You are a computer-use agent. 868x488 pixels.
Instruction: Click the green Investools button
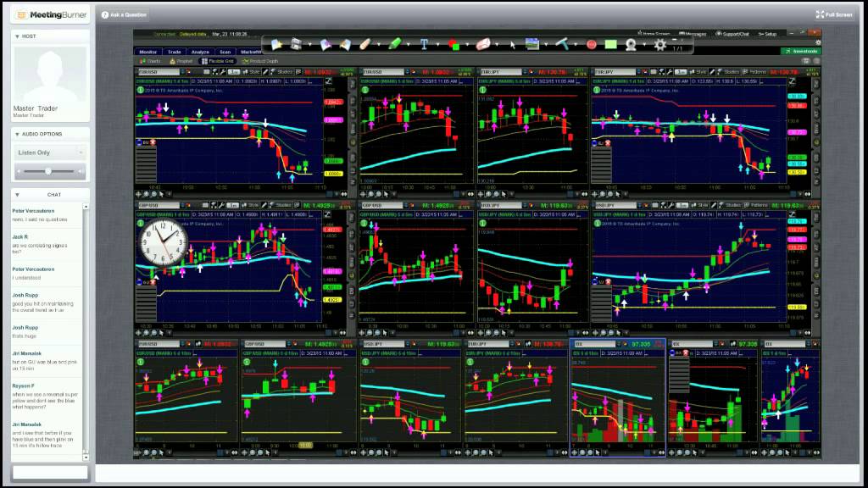coord(801,51)
